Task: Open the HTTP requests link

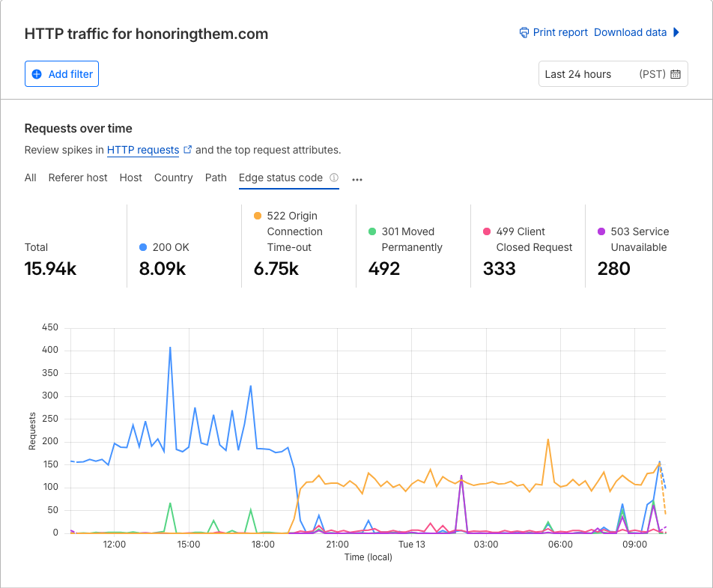Action: pos(143,150)
